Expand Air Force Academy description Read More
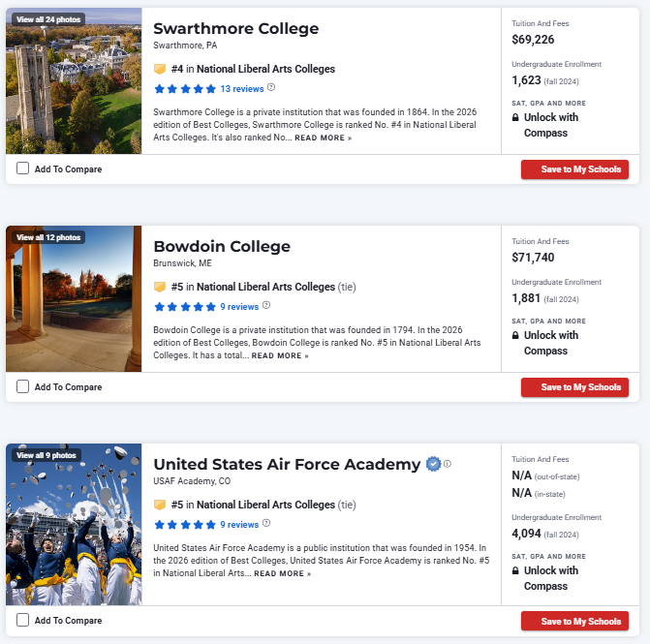The image size is (650, 644). [283, 574]
